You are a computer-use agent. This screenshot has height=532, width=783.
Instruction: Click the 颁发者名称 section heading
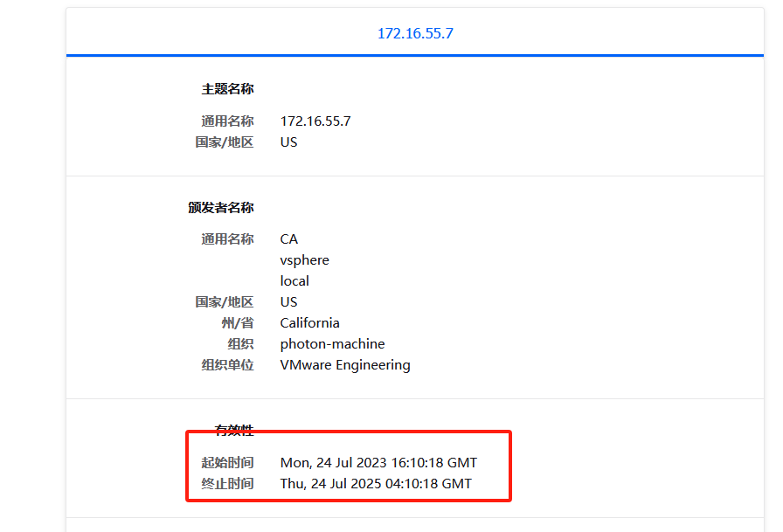click(221, 208)
